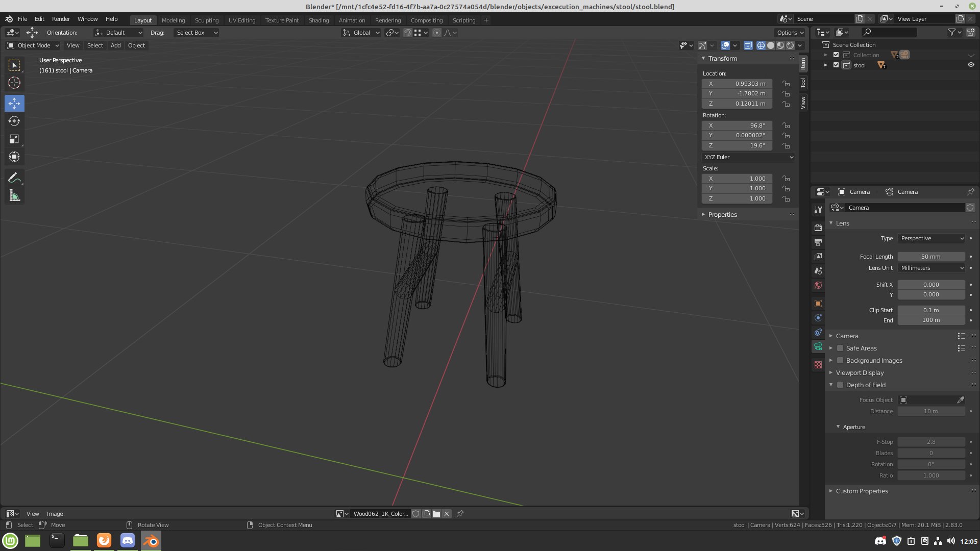This screenshot has width=980, height=551.
Task: Pin the properties editor context
Action: 971,192
